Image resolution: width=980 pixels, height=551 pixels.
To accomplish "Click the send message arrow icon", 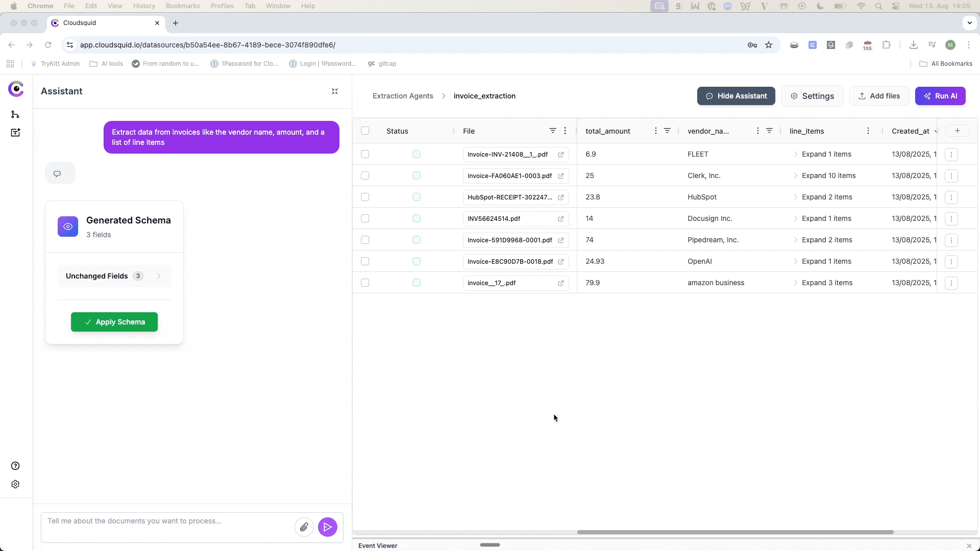I will (x=327, y=527).
